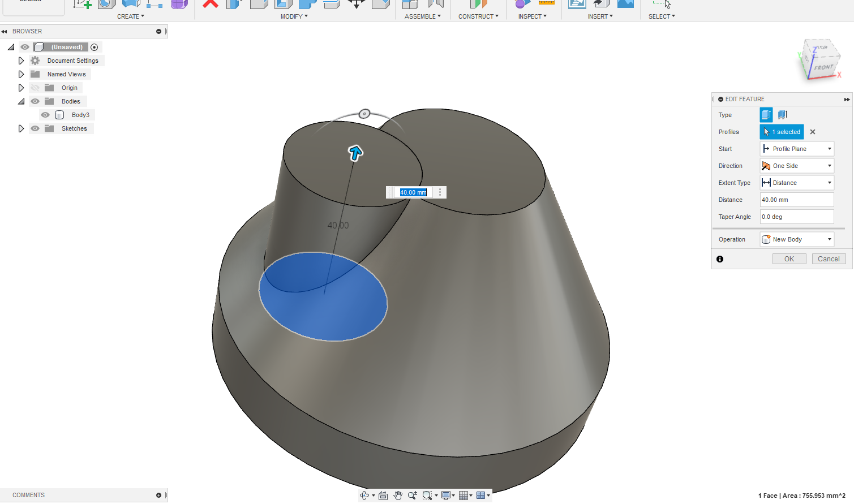Open the Operation dropdown showing New Body
The image size is (854, 504).
(x=797, y=239)
